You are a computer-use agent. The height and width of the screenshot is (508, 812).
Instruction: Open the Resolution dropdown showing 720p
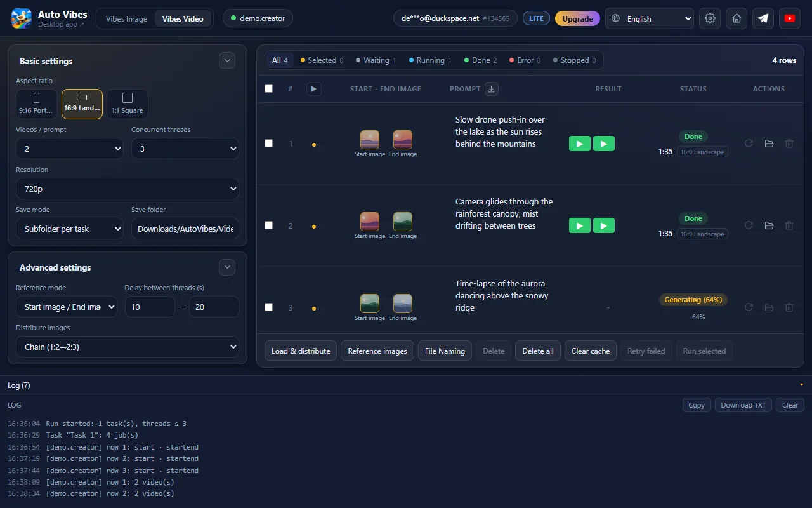click(128, 189)
